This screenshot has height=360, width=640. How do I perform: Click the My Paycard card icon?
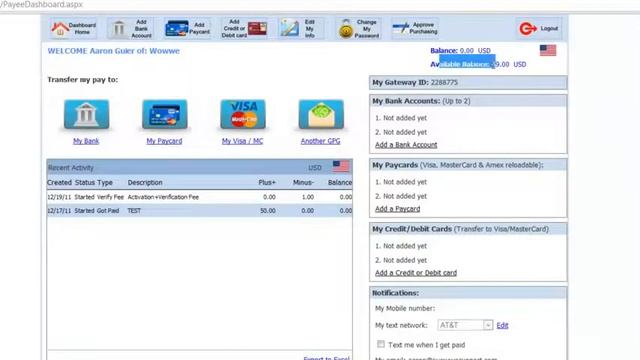pos(164,114)
